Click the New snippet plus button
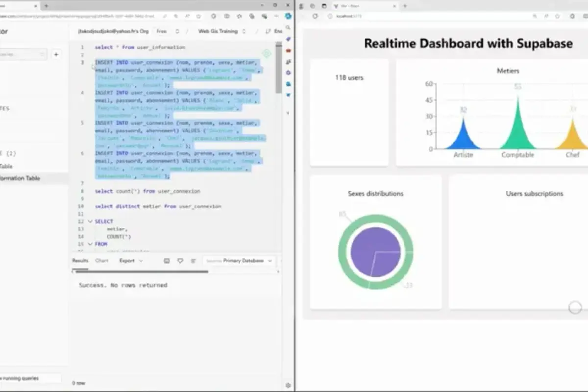This screenshot has width=588, height=392. click(56, 54)
